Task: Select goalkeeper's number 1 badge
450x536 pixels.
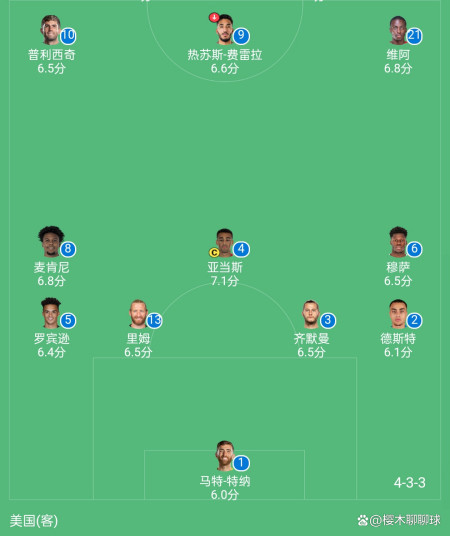Action: click(241, 463)
